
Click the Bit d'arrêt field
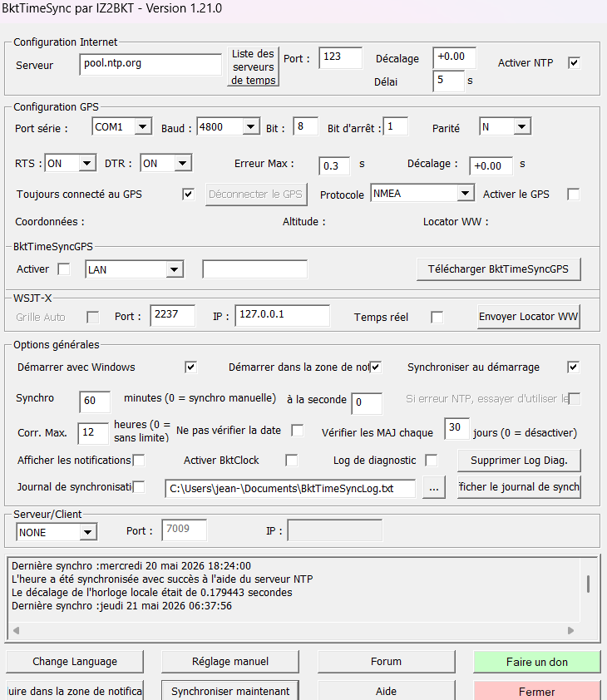(396, 126)
